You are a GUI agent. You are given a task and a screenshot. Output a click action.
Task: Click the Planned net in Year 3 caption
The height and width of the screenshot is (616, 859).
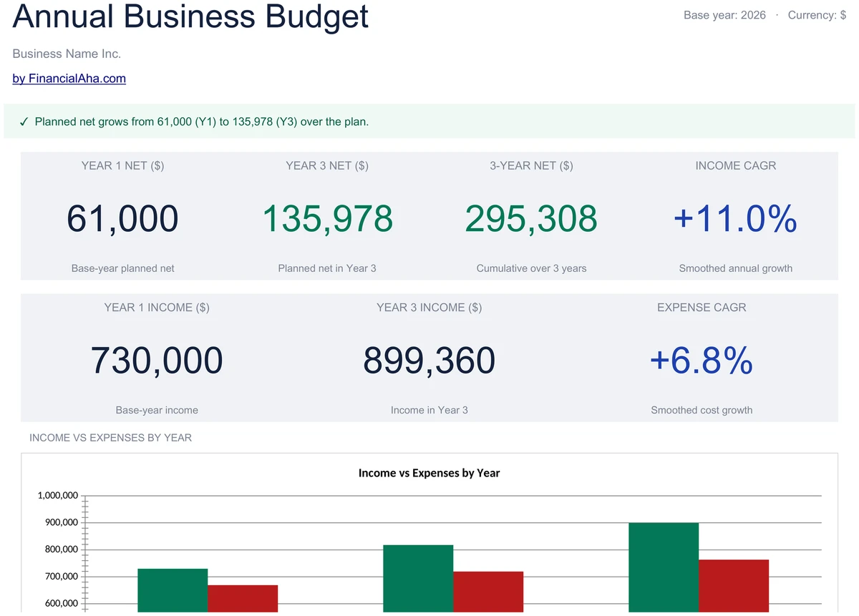(x=327, y=268)
